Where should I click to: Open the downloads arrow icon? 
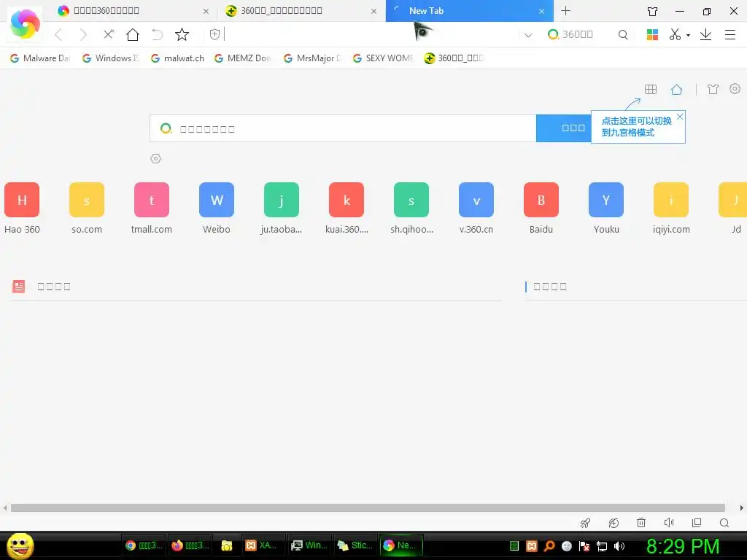pyautogui.click(x=705, y=34)
